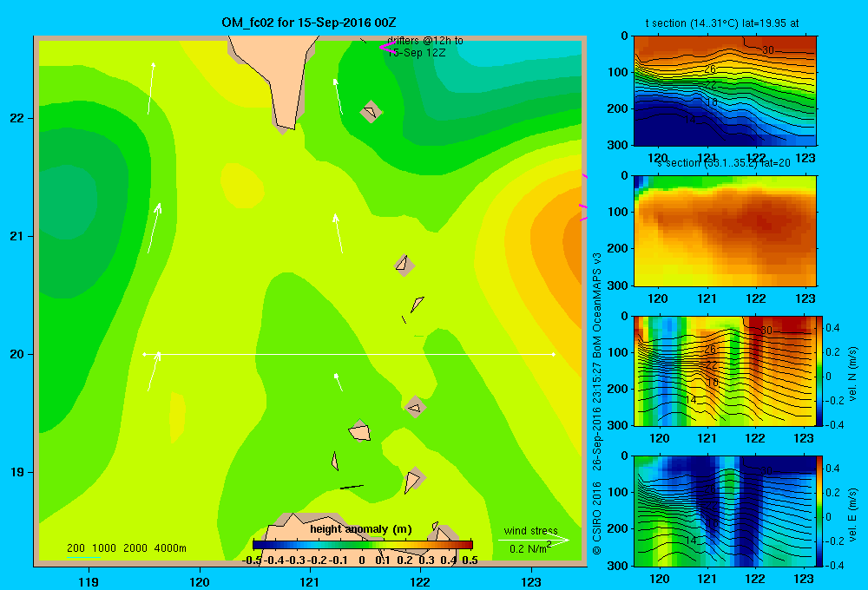868x590 pixels.
Task: Select the wind stress reference arrow in the legend
Action: (x=533, y=541)
